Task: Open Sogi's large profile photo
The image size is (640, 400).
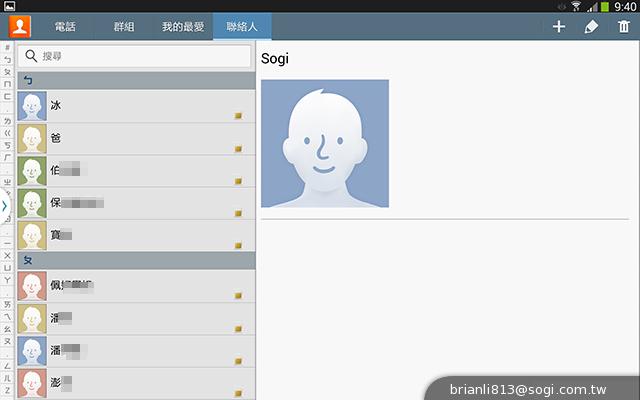Action: point(324,143)
